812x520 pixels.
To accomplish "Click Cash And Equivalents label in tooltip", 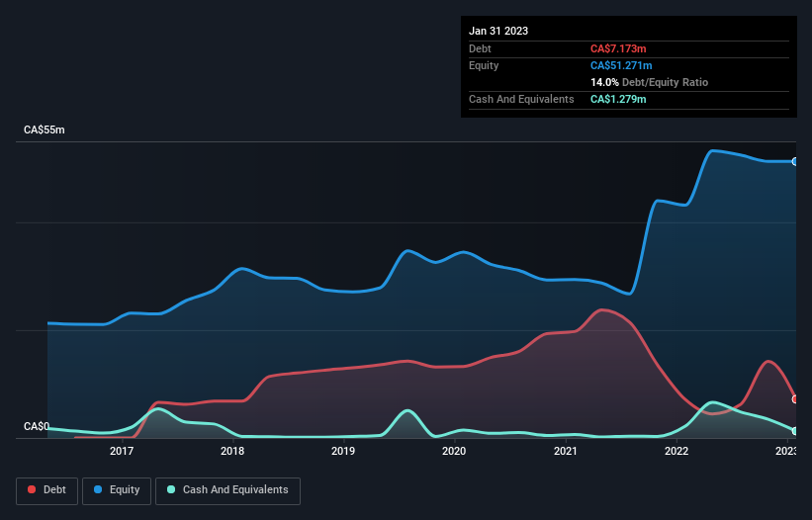I will point(521,99).
